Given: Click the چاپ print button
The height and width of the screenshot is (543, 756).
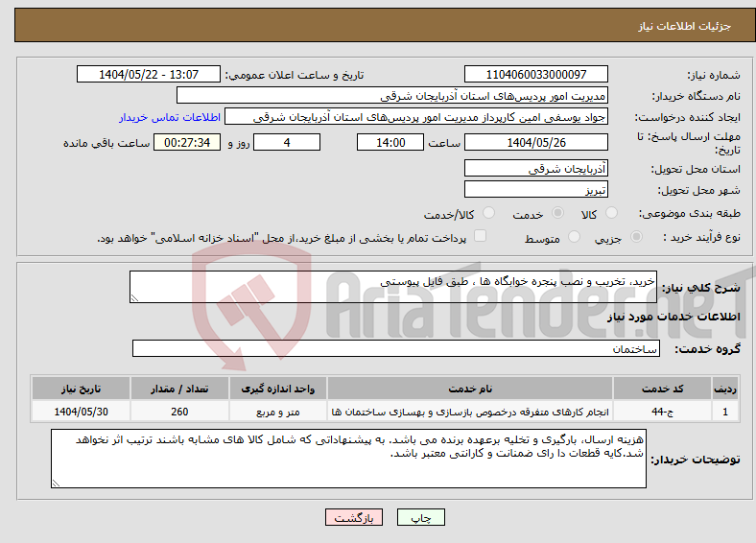Looking at the screenshot, I should [421, 517].
